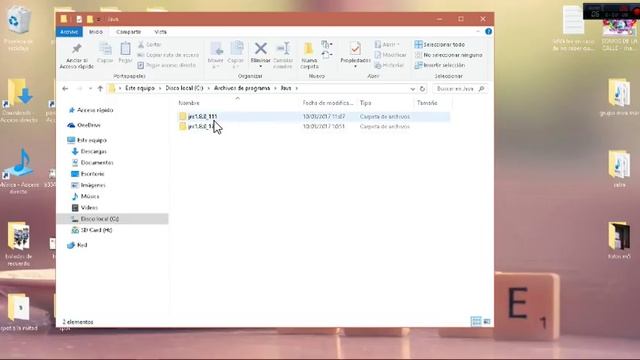640x360 pixels.
Task: Open the arrow under Eliminar
Action: [260, 66]
